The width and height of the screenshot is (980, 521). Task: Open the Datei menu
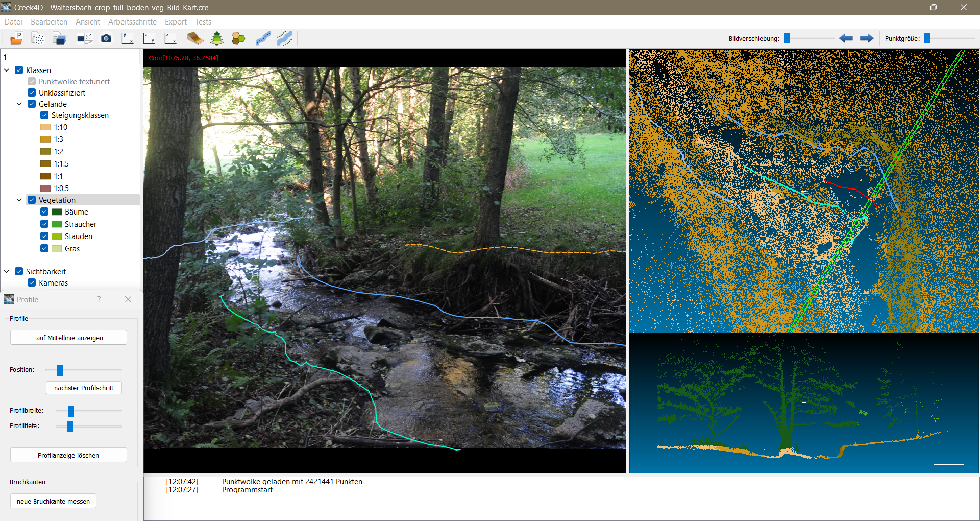pos(13,22)
